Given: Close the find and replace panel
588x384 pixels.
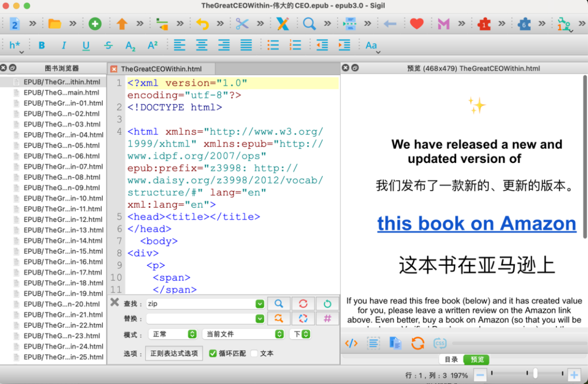Looking at the screenshot, I should pos(115,302).
